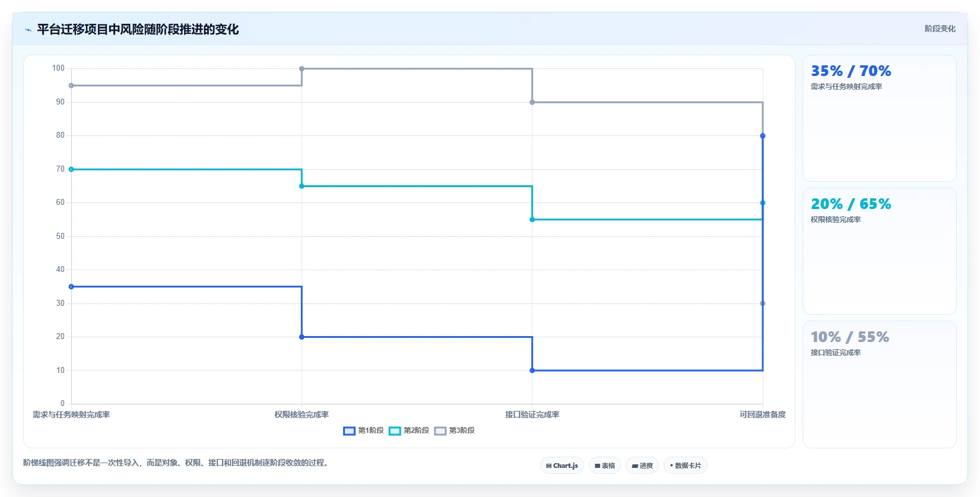Click the 20% / 65% stat card value

point(851,204)
